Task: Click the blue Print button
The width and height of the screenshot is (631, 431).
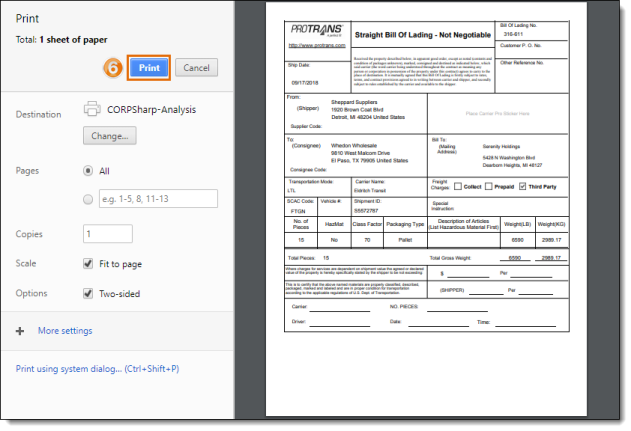Action: point(149,68)
